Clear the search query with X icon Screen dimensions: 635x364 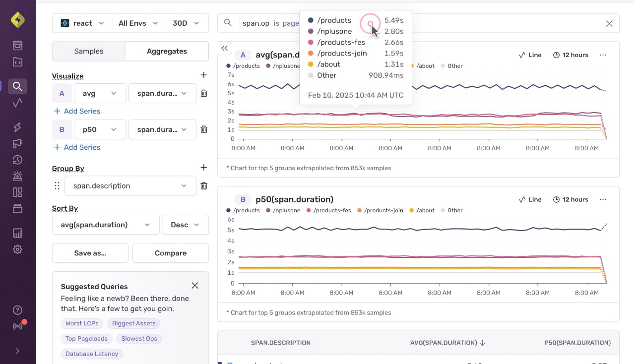click(609, 23)
